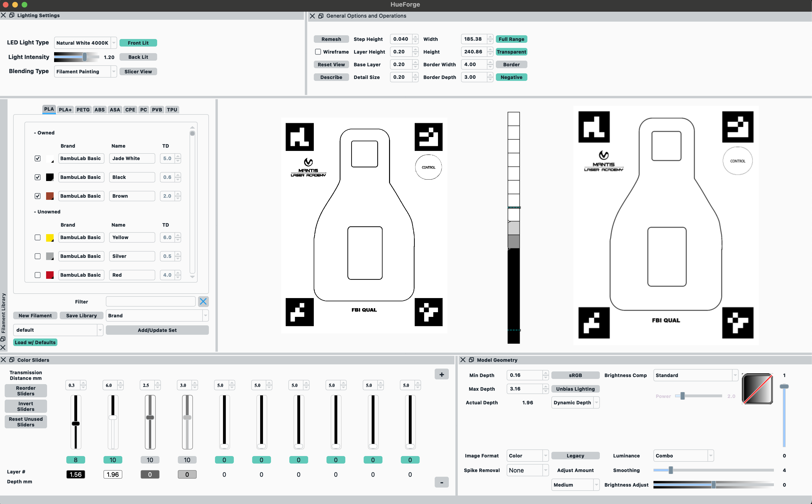
Task: Close the Lighting Settings panel
Action: coord(3,15)
